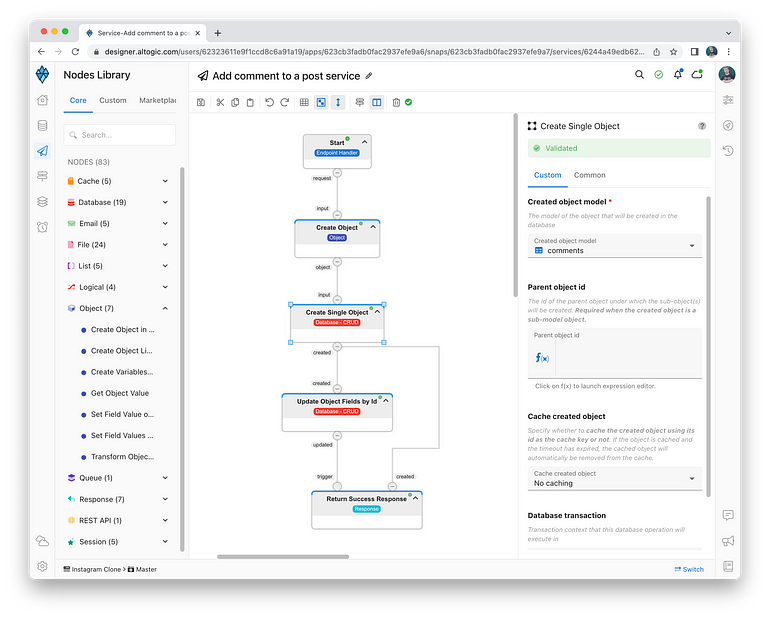
Task: Open the user avatar in app header
Action: tap(727, 75)
